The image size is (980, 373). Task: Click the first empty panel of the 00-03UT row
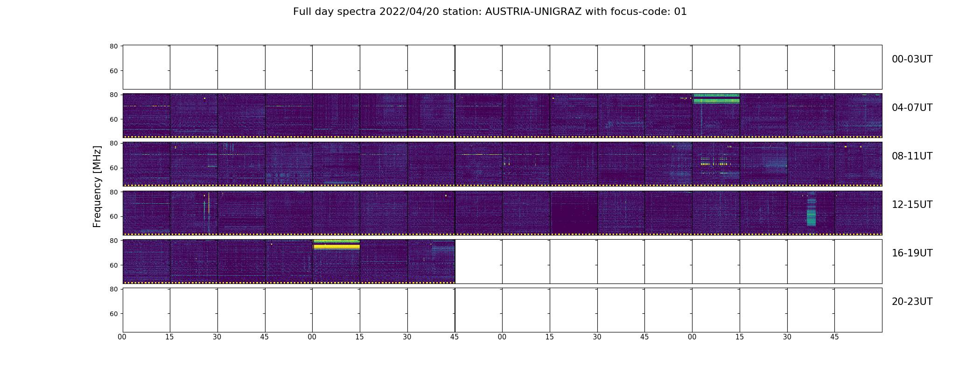[x=147, y=67]
